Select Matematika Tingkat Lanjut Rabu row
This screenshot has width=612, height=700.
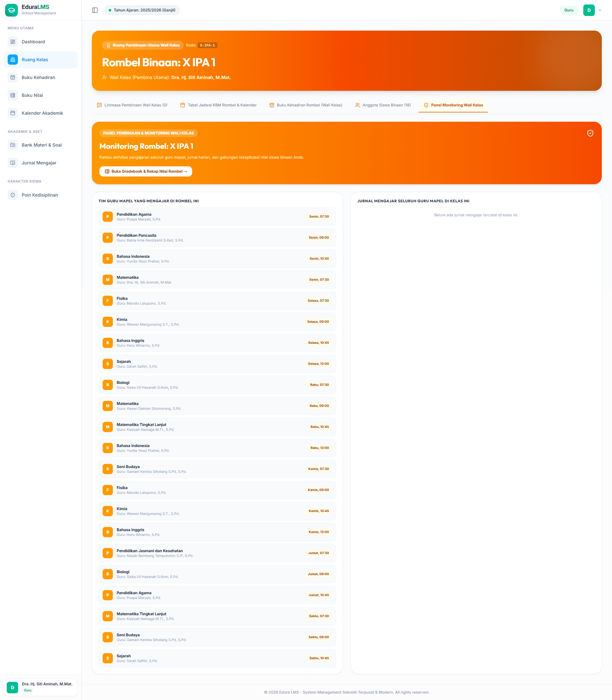click(x=217, y=427)
